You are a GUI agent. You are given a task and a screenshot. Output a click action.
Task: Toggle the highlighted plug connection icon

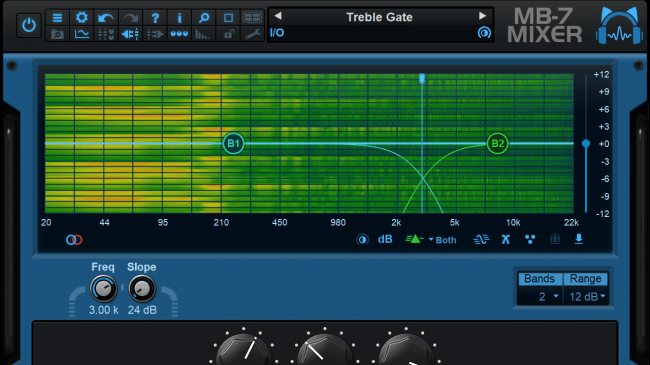(x=131, y=34)
